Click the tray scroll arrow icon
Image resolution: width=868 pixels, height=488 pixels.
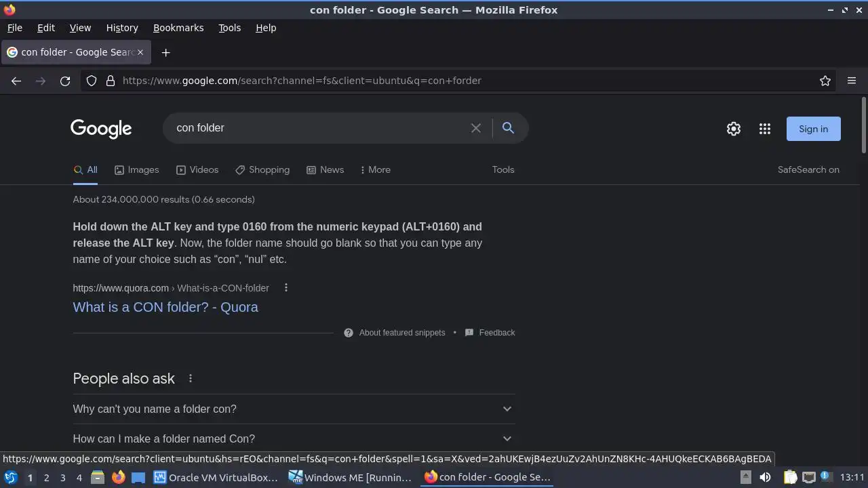click(x=745, y=477)
